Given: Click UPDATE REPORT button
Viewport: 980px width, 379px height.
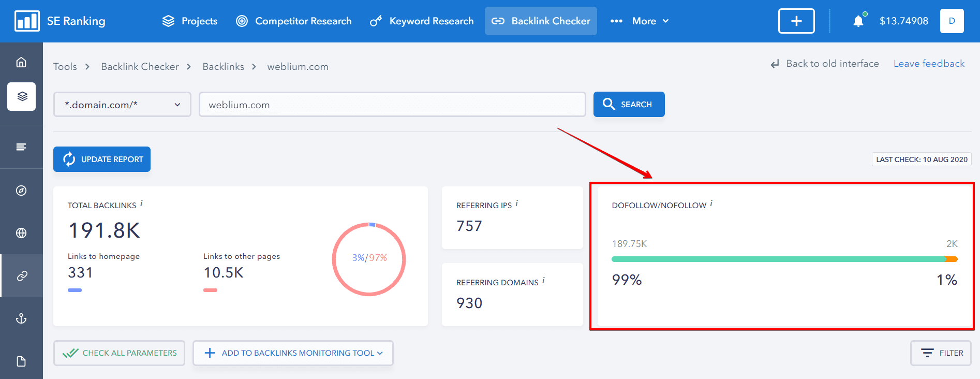Looking at the screenshot, I should 102,159.
